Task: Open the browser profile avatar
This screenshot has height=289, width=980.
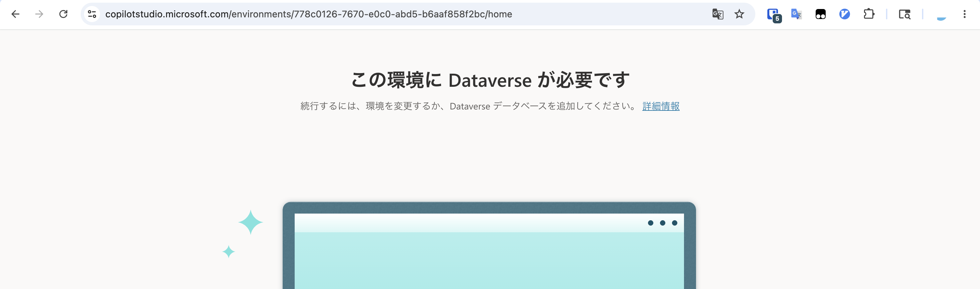Action: coord(941,14)
